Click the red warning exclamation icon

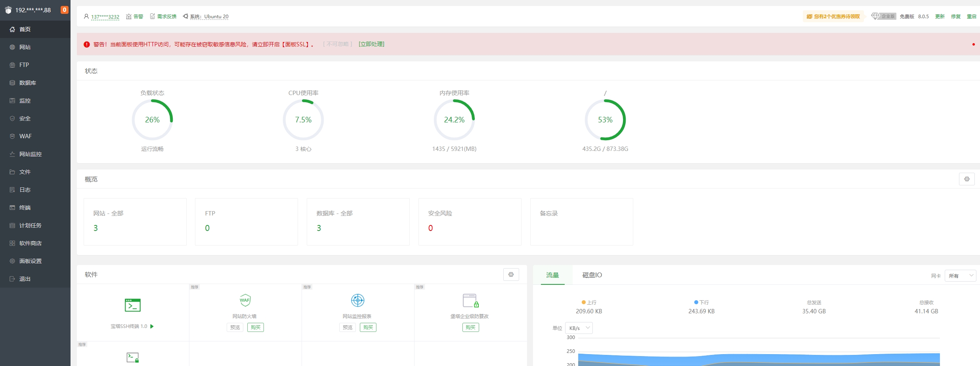[87, 44]
